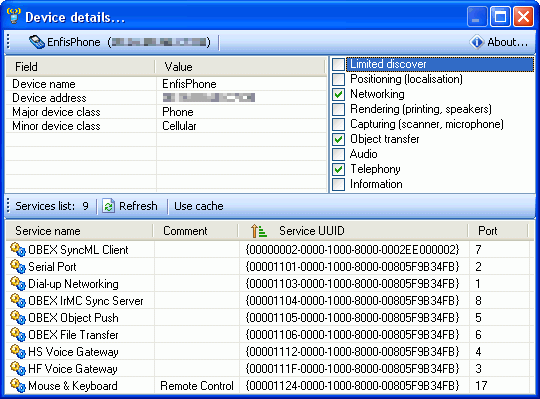Select the OBEX File Transfer row text

[x=73, y=335]
